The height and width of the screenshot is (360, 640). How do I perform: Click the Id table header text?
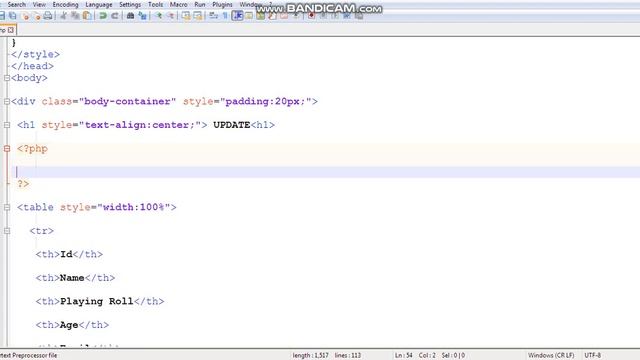[x=66, y=254]
